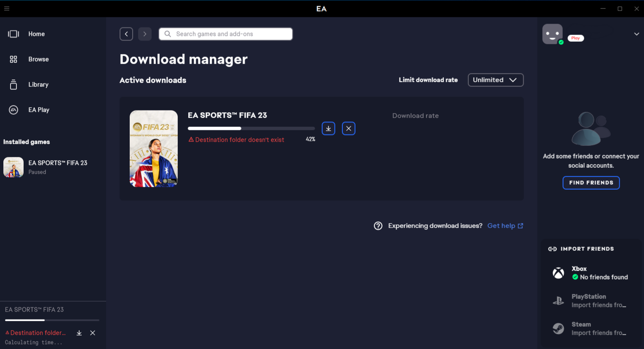
Task: Select Xbox friends import
Action: tap(591, 273)
